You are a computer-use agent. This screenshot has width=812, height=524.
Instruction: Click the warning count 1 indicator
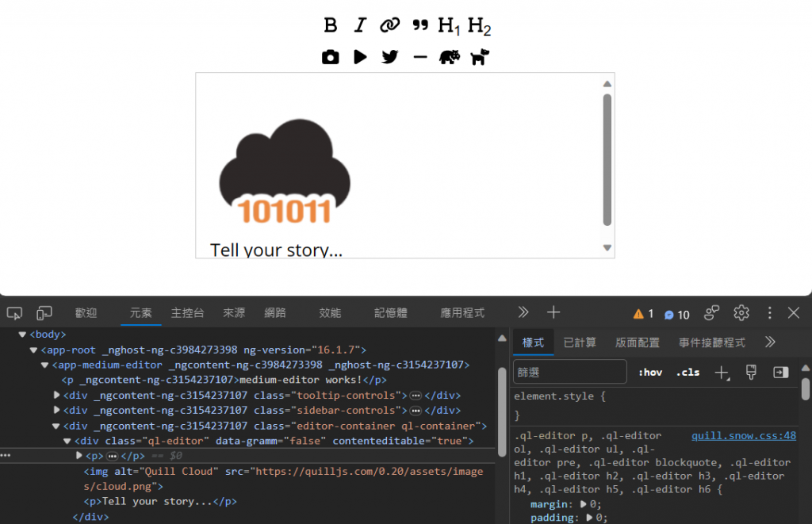[643, 314]
